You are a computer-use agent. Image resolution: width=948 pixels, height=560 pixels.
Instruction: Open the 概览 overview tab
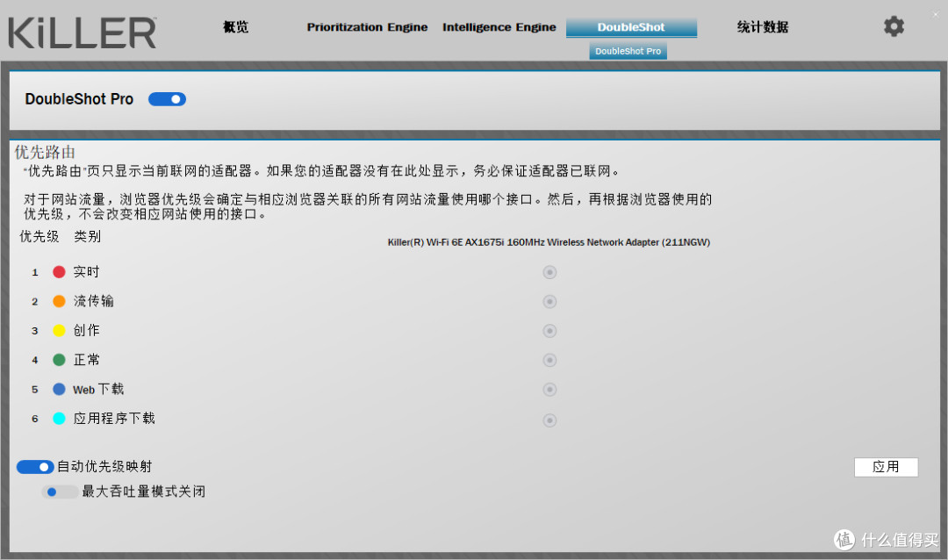[x=235, y=26]
